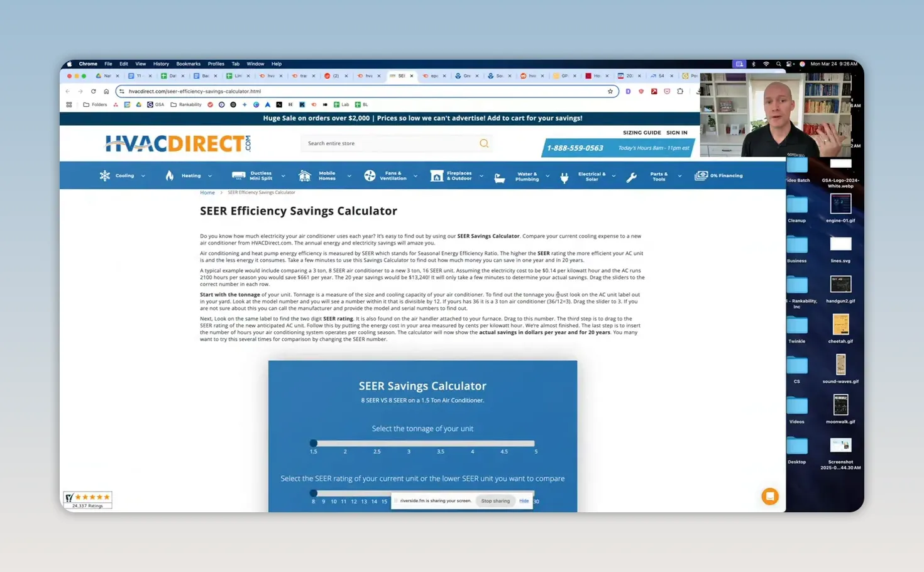The image size is (924, 572).
Task: Hide the screen sharing notification
Action: tap(524, 501)
